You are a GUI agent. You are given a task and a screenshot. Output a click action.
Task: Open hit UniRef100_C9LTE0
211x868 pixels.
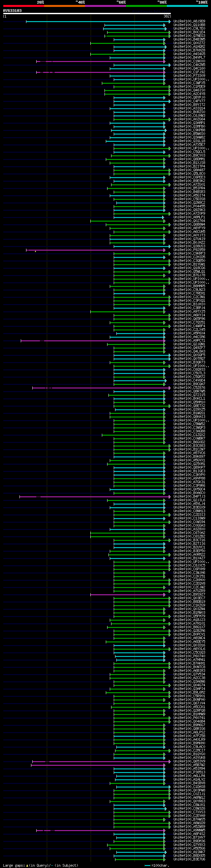(189, 29)
